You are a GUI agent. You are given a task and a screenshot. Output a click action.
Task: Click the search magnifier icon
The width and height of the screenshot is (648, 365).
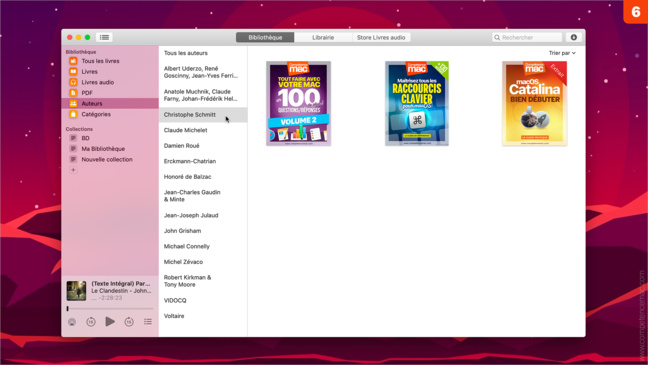point(497,38)
